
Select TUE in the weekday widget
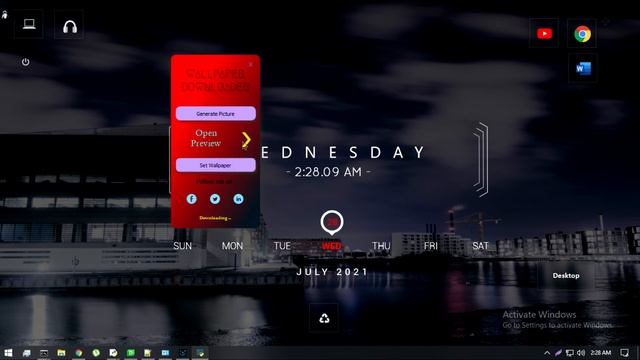click(x=282, y=246)
